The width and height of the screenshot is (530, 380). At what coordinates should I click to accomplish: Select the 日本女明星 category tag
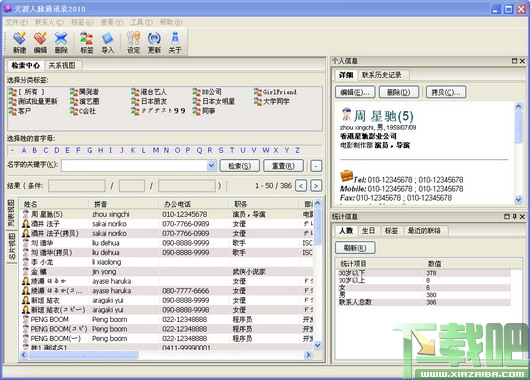[214, 101]
